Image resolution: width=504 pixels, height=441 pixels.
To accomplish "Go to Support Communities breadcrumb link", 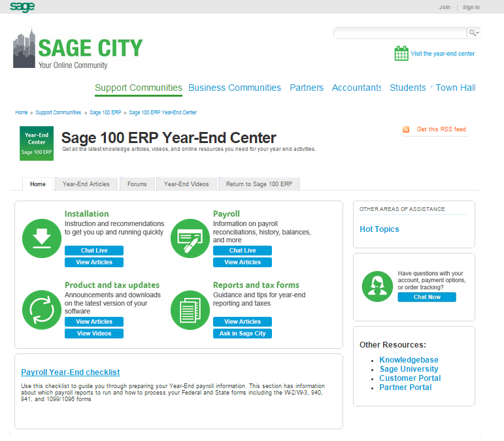I will click(x=58, y=112).
